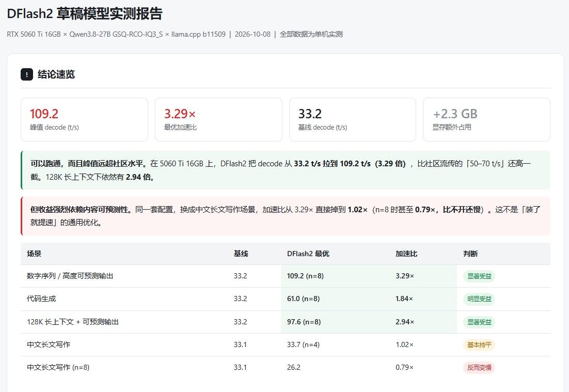Click the 128K 长上下文 + 可预测输出 row label

point(73,322)
